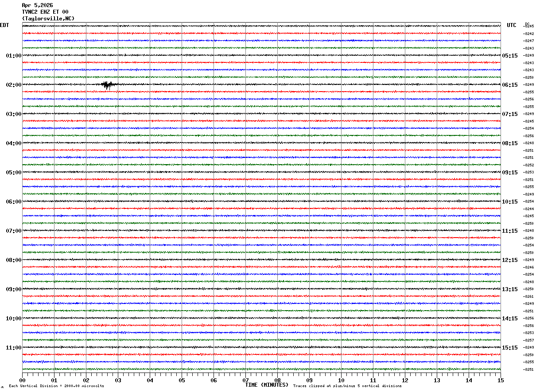
Task: Click the DC offset value "-8257"
Action: pos(528,340)
